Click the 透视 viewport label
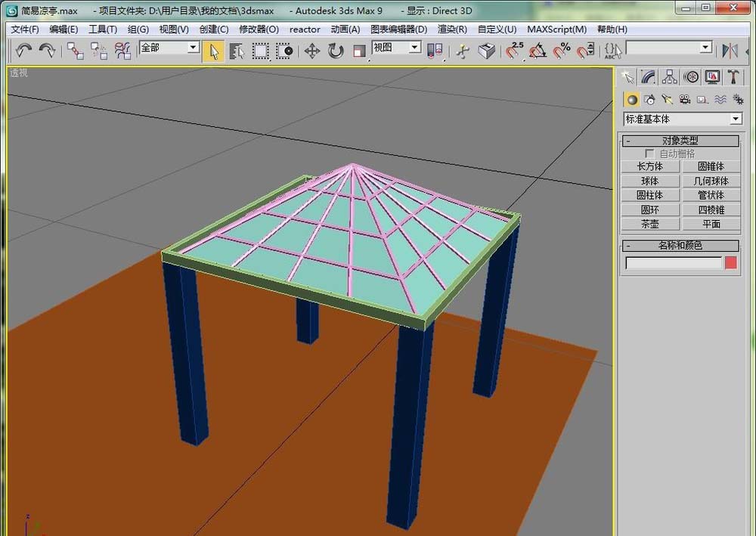Viewport: 756px width, 536px height. pyautogui.click(x=19, y=73)
